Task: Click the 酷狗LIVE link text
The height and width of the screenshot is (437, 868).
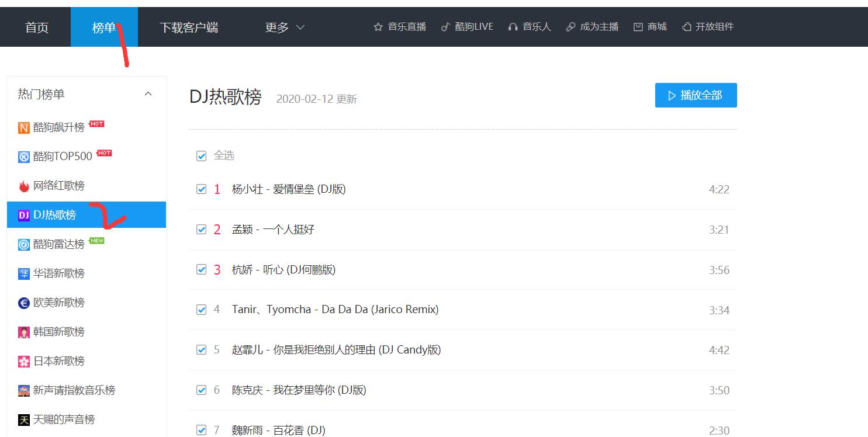Action: (x=474, y=27)
